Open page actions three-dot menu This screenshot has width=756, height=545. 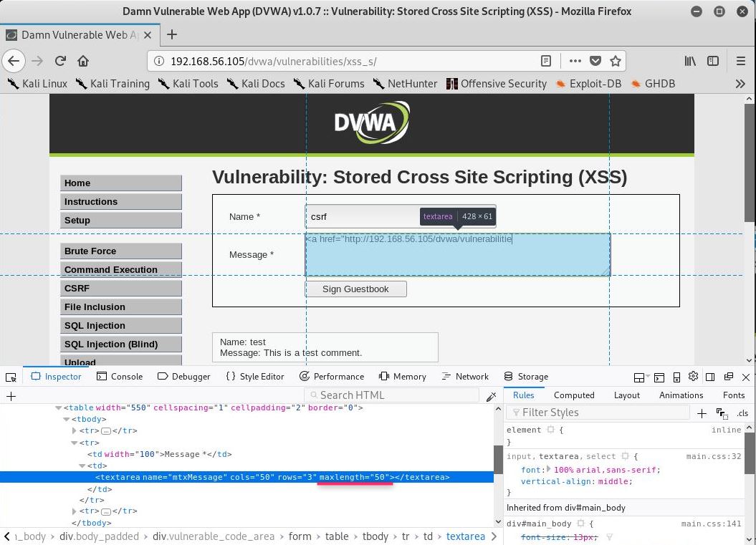[x=575, y=61]
